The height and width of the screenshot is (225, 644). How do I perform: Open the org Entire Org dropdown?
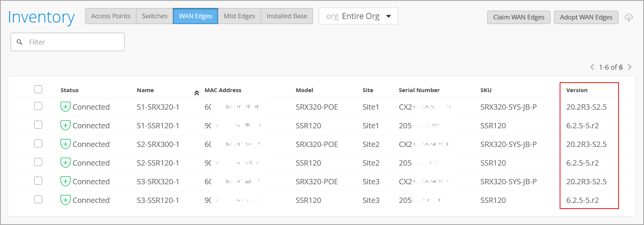point(358,16)
